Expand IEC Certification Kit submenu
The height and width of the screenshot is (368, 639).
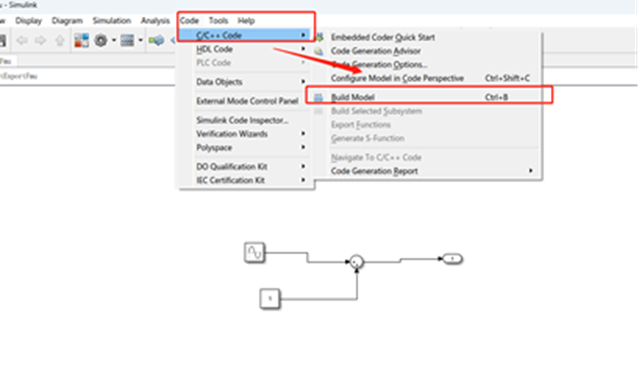click(x=245, y=180)
